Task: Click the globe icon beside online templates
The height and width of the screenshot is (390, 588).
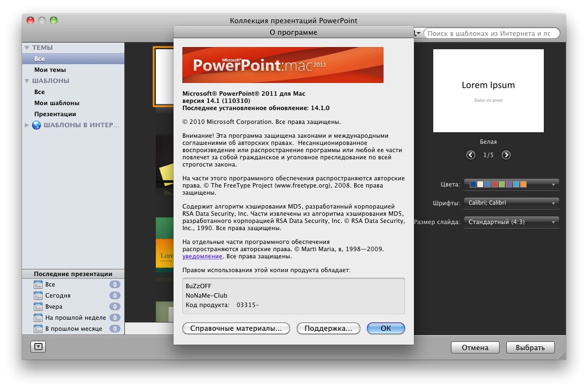Action: pyautogui.click(x=36, y=125)
